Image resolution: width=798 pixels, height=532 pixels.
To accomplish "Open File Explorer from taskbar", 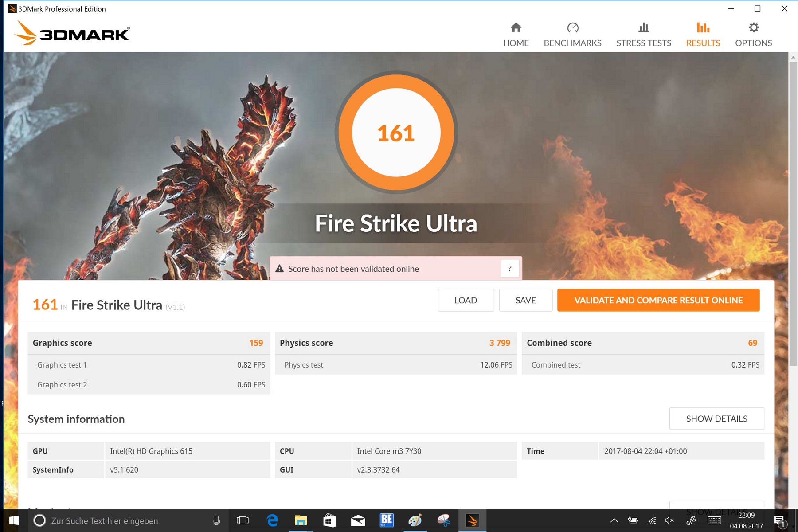I will coord(301,520).
